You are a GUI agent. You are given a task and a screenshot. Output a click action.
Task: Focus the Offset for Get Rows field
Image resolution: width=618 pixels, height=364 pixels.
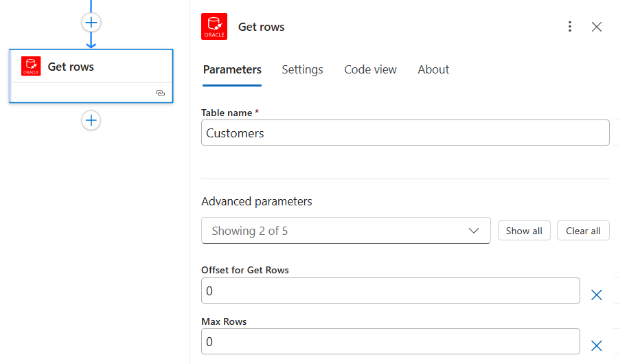tap(390, 291)
